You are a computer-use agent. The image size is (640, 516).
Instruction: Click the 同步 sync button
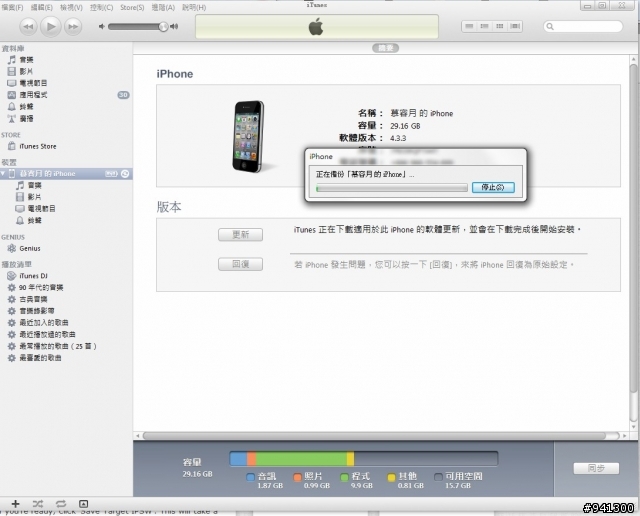596,468
